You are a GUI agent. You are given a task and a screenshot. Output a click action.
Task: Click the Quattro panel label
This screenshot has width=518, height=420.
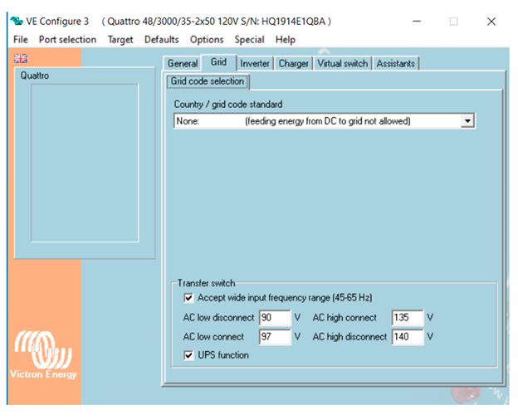35,76
